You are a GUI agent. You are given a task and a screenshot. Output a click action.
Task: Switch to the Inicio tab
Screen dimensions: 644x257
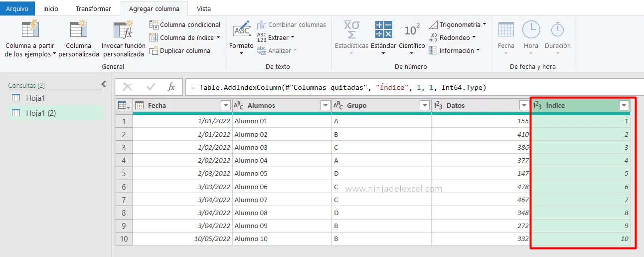[51, 8]
